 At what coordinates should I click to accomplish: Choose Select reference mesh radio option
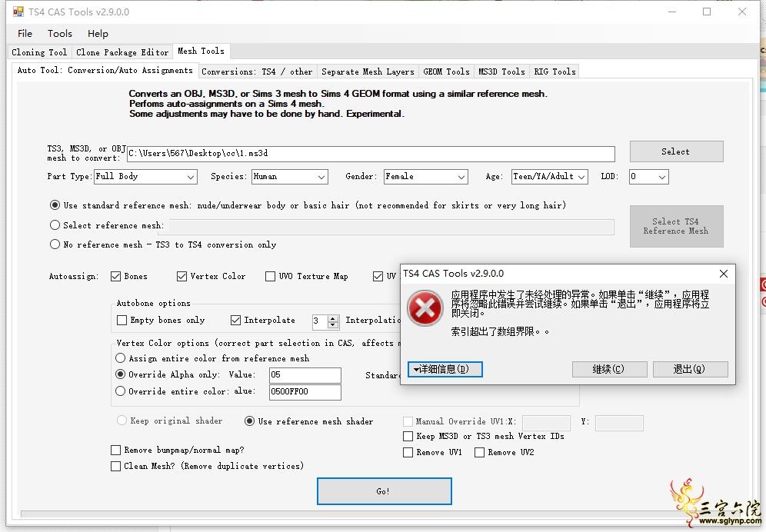pyautogui.click(x=55, y=225)
